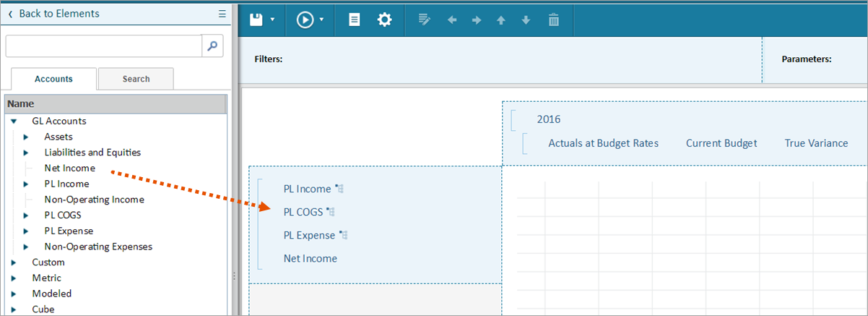
Task: Click the Run play icon
Action: point(305,20)
